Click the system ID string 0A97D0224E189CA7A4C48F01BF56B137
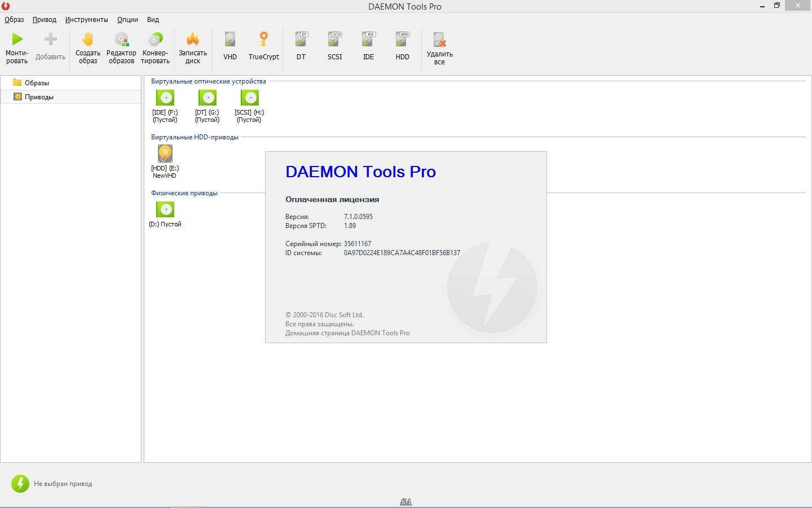Screen dimensions: 812x508 point(402,253)
